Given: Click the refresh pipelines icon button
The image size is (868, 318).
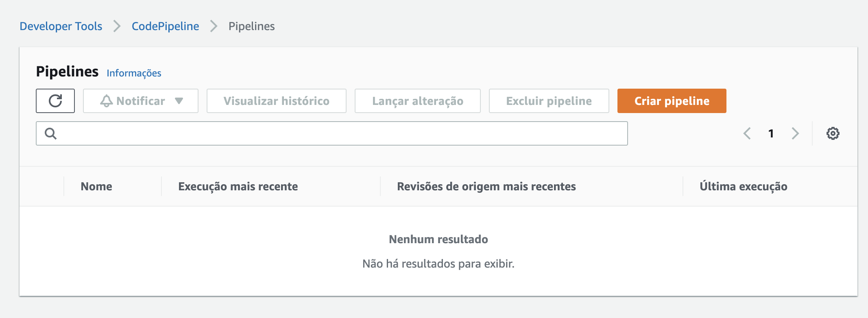Looking at the screenshot, I should pos(55,101).
